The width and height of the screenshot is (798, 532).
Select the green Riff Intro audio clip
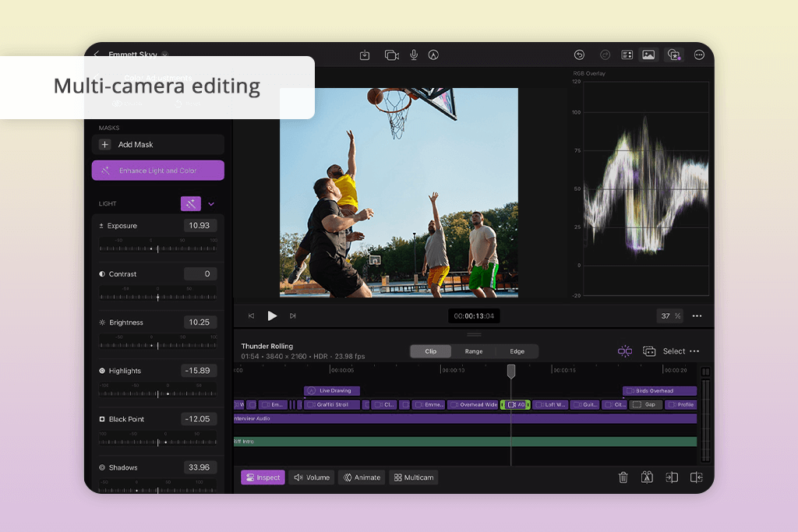tap(465, 442)
